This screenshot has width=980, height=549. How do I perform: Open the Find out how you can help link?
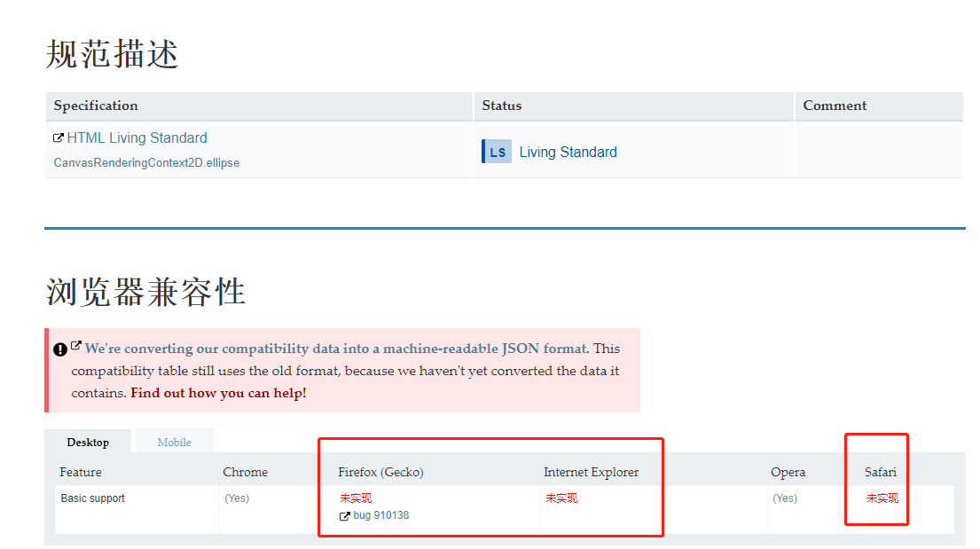218,393
